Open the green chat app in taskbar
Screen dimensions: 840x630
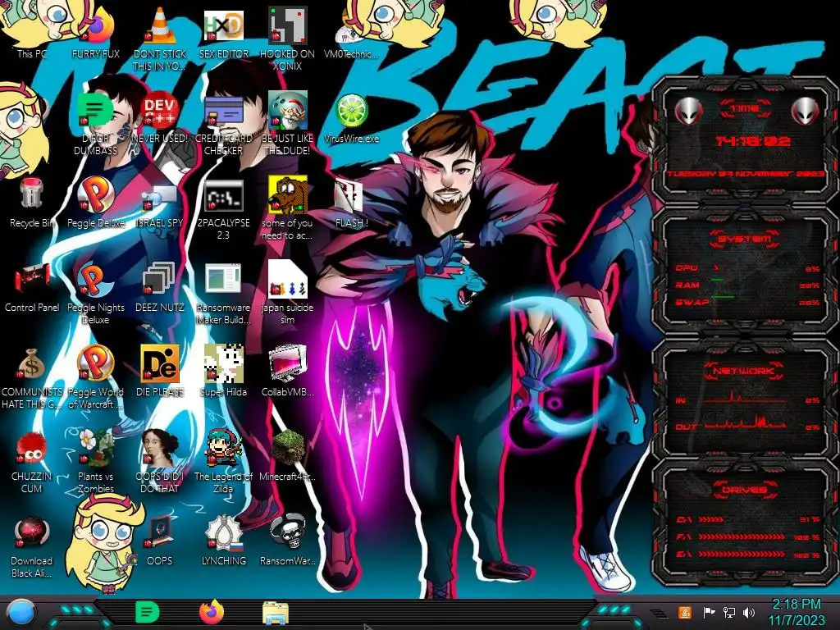(147, 612)
